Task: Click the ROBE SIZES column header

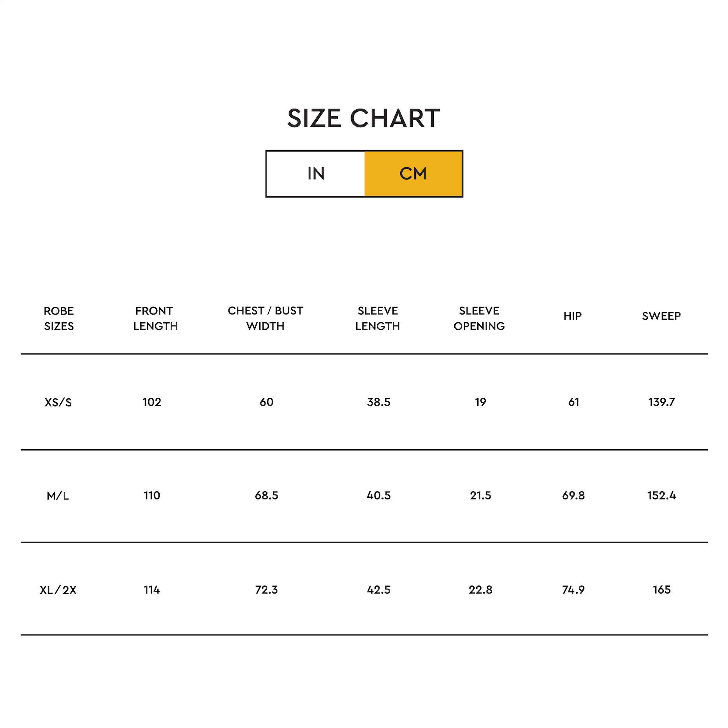Action: coord(59,318)
